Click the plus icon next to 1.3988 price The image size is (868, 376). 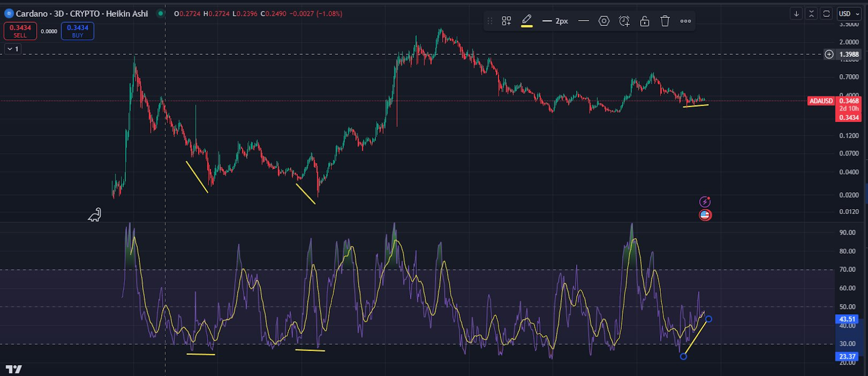[x=829, y=54]
